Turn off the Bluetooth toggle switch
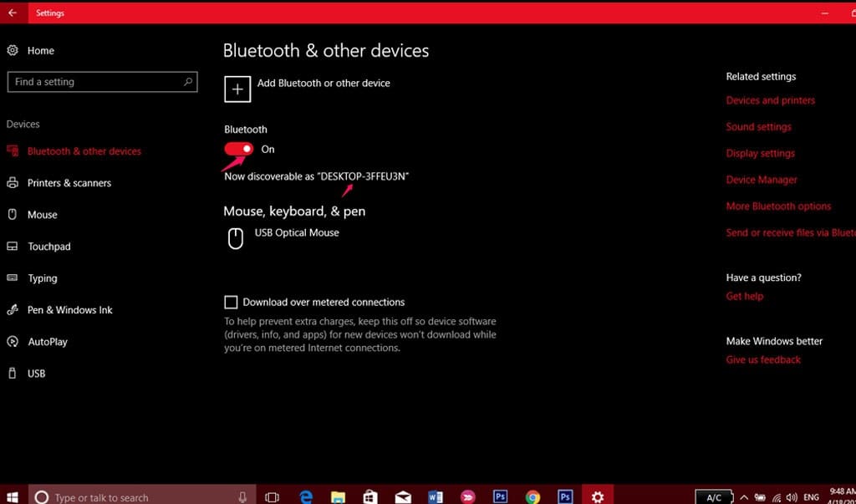This screenshot has height=504, width=856. (239, 149)
